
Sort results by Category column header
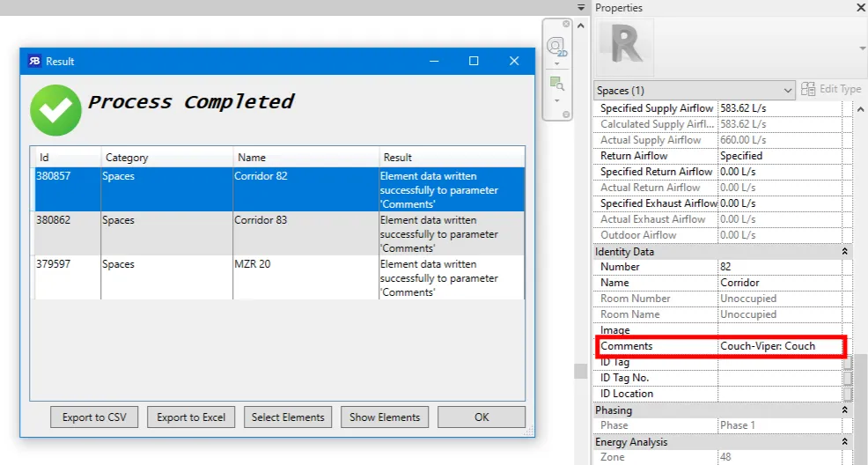pos(167,158)
